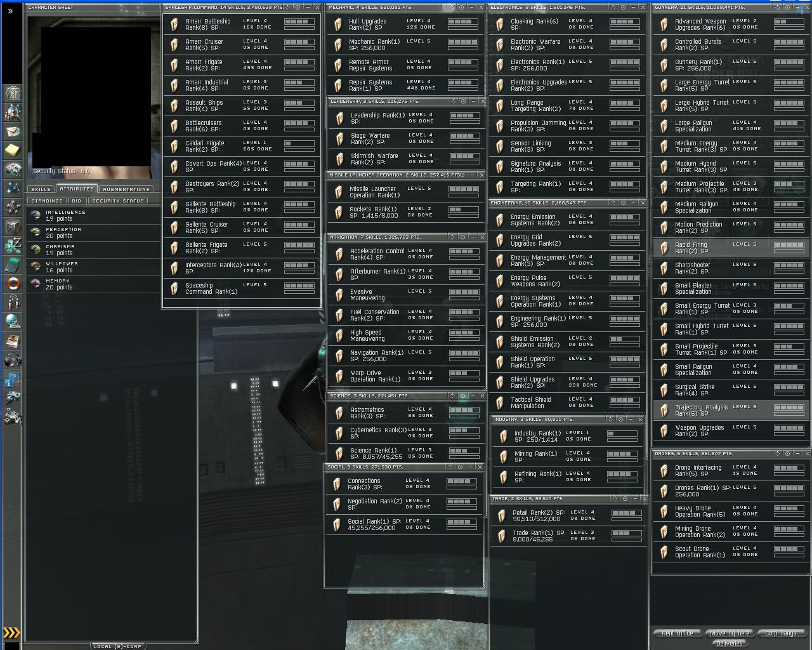Click the circle icon in the Leadership window header

coord(463,101)
